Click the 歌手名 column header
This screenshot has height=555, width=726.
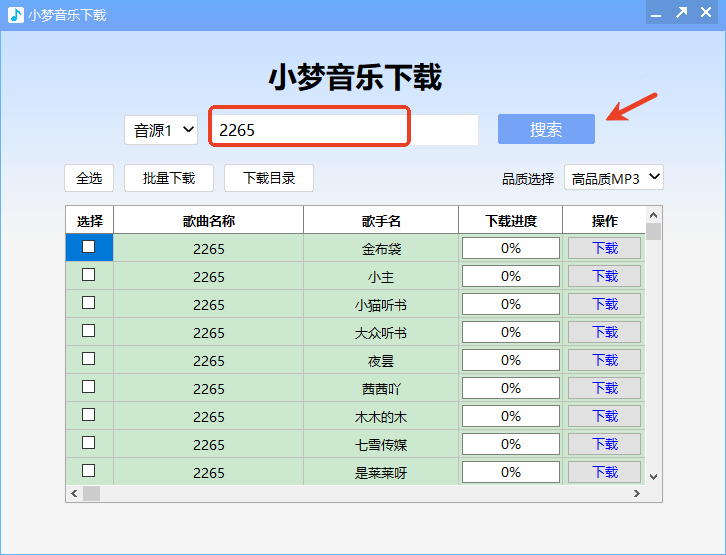click(x=381, y=221)
